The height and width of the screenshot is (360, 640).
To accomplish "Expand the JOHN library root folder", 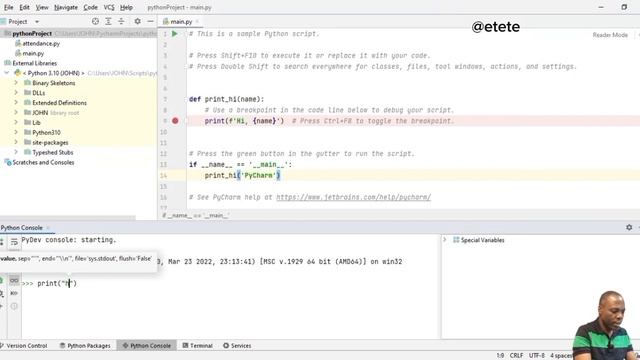I will click(16, 113).
